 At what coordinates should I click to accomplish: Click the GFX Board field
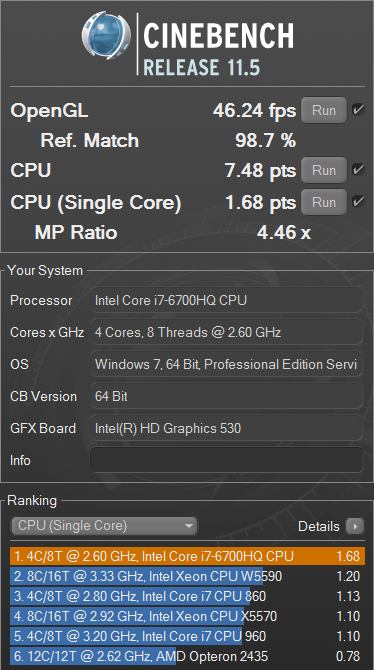pos(226,428)
